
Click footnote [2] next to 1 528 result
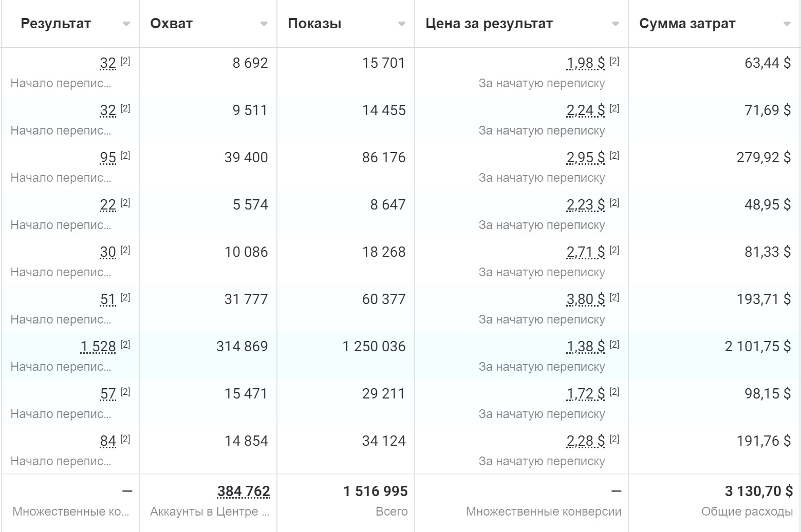[125, 345]
